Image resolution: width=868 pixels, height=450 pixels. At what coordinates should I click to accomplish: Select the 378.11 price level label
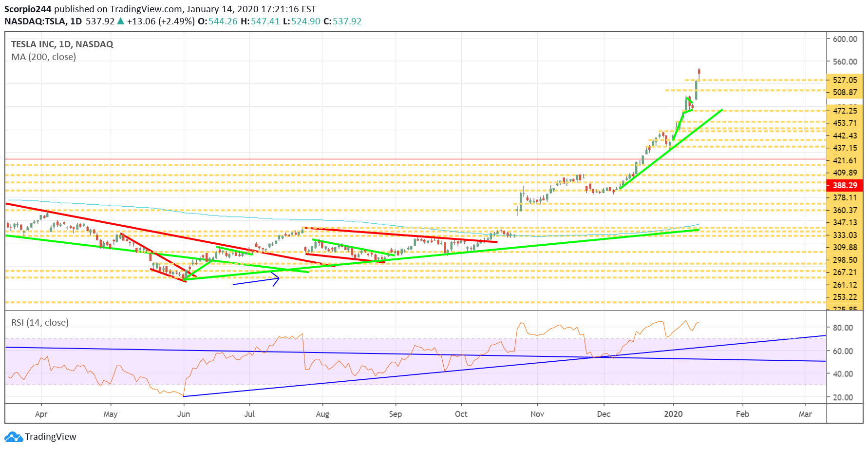[x=845, y=197]
